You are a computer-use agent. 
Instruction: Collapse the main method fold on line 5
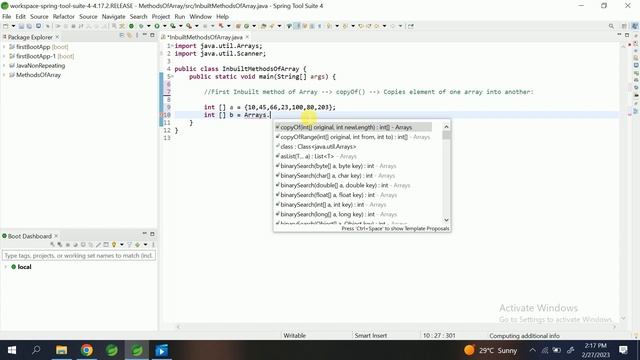coord(172,77)
